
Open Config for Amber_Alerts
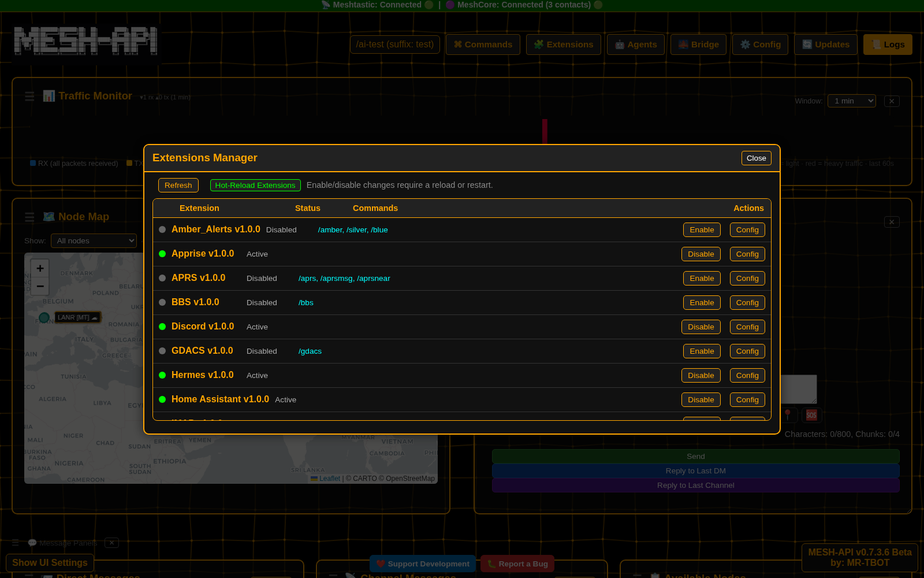click(x=747, y=229)
